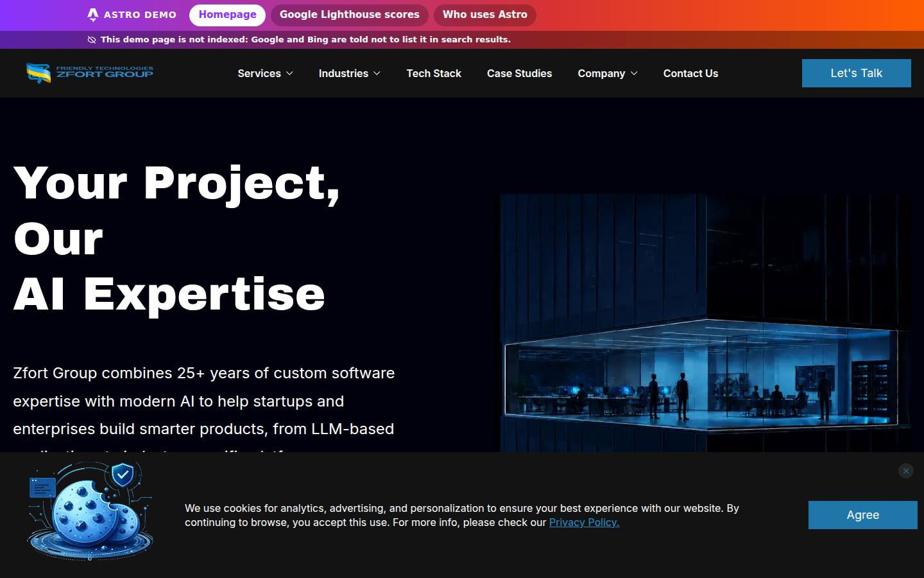Click the 'Your Project, Our AI Expertise' headline
The width and height of the screenshot is (924, 578).
click(176, 238)
